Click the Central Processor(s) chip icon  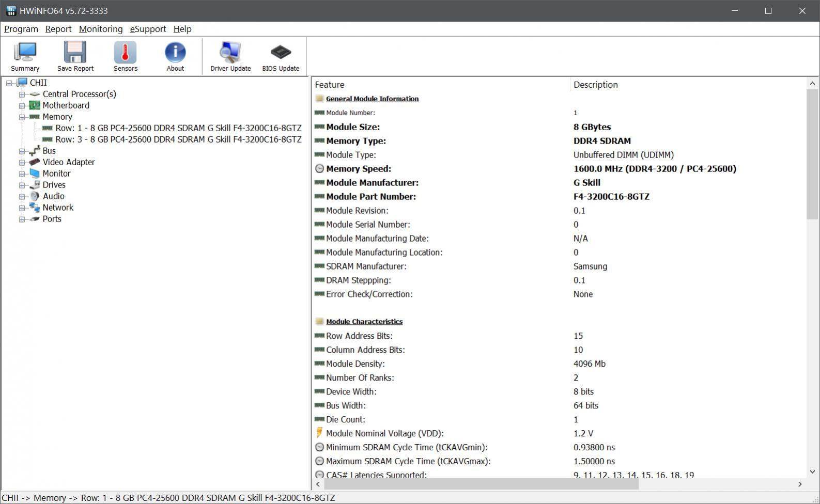(x=35, y=94)
